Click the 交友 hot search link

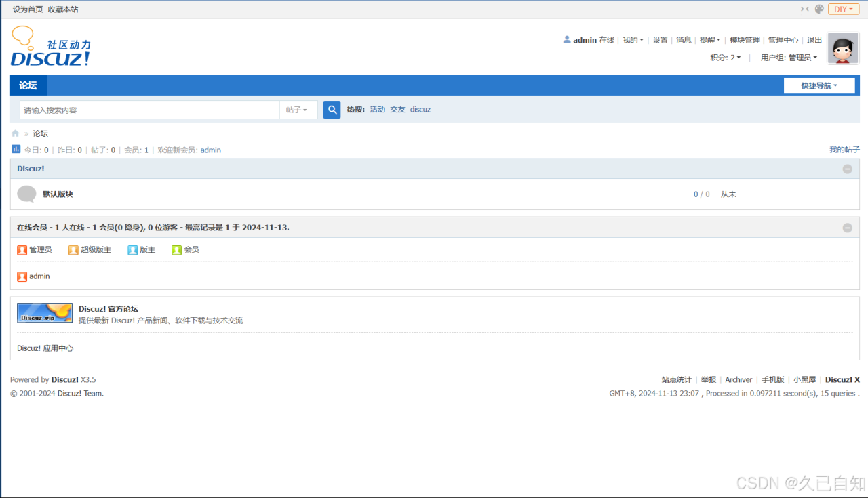click(x=397, y=109)
